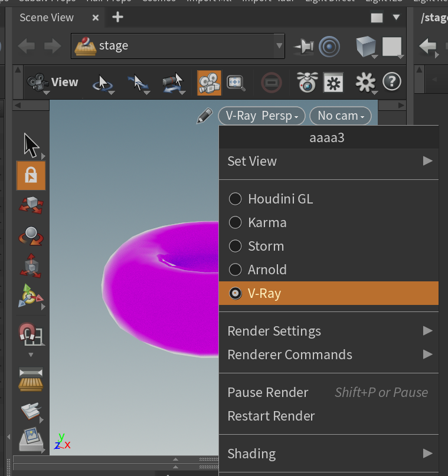Expand the Set View submenu
The image size is (448, 476).
click(329, 161)
